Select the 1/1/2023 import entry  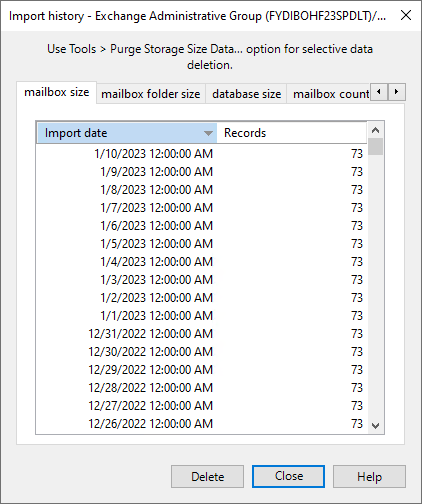tap(202, 316)
